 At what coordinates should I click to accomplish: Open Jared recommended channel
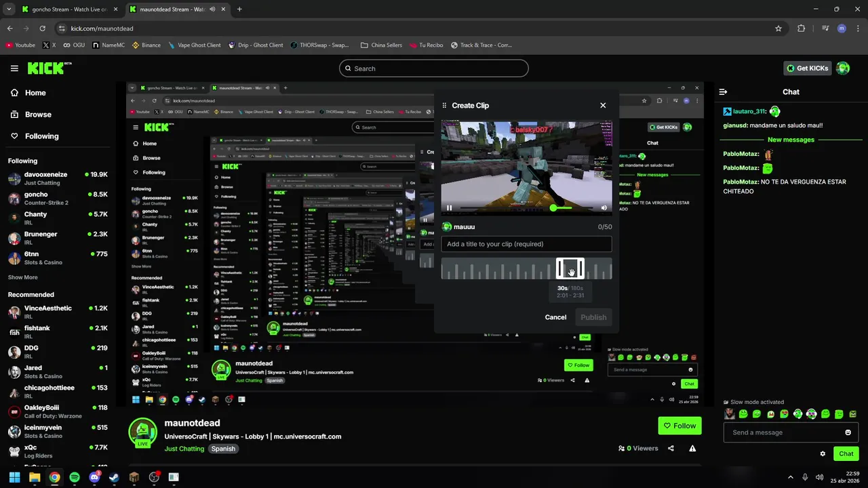click(58, 371)
